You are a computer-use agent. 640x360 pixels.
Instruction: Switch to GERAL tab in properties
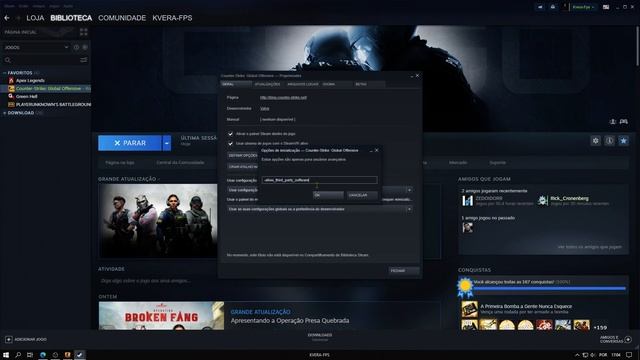point(236,84)
